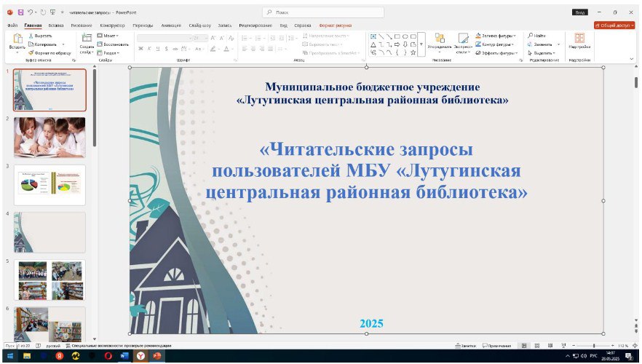The image size is (642, 364).
Task: Align text left in paragraph group
Action: tap(245, 49)
